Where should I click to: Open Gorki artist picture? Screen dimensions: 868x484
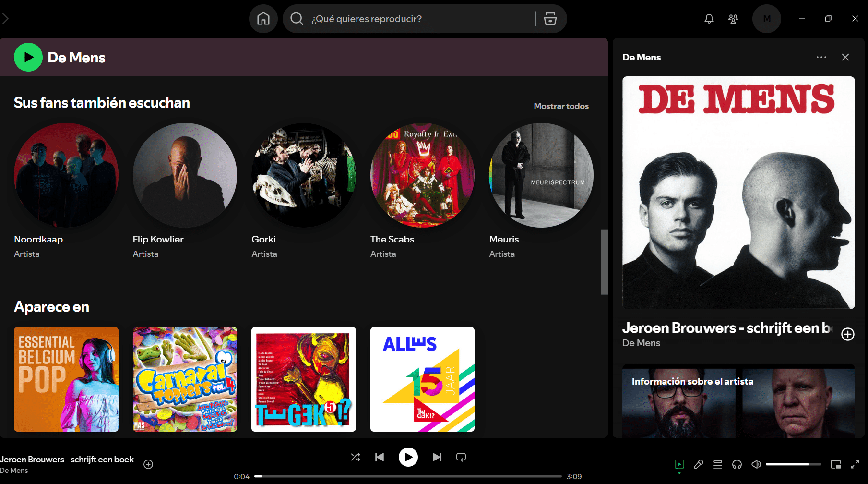304,175
